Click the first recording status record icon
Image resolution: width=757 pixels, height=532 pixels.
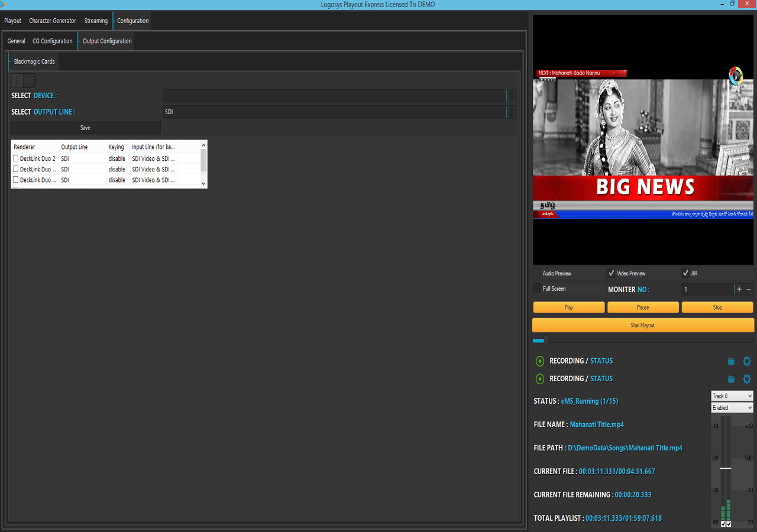coord(539,361)
